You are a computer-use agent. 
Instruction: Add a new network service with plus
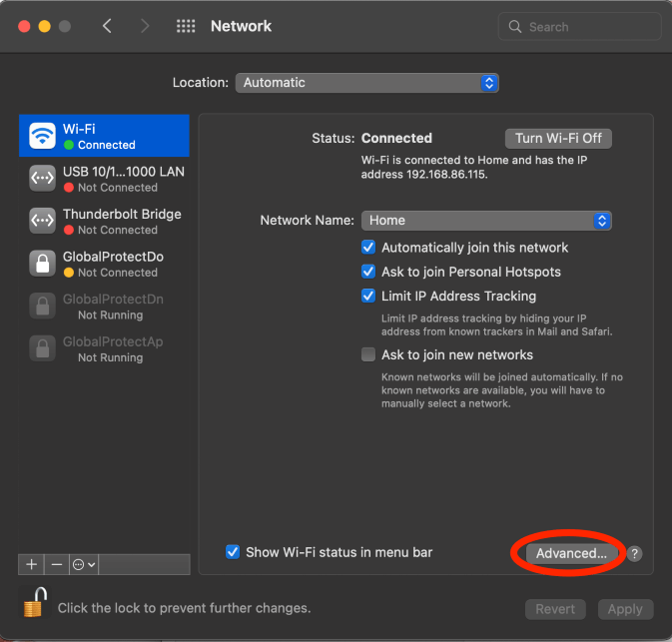tap(31, 564)
